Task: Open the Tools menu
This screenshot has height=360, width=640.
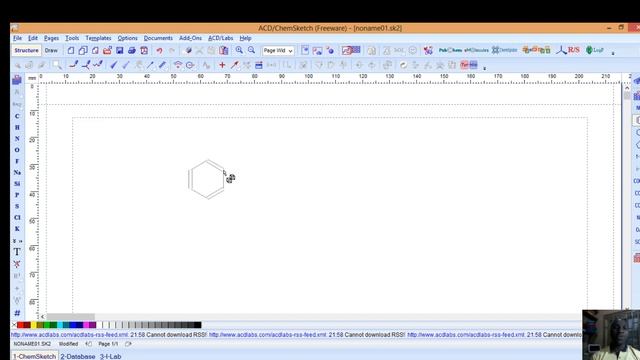Action: click(x=72, y=38)
